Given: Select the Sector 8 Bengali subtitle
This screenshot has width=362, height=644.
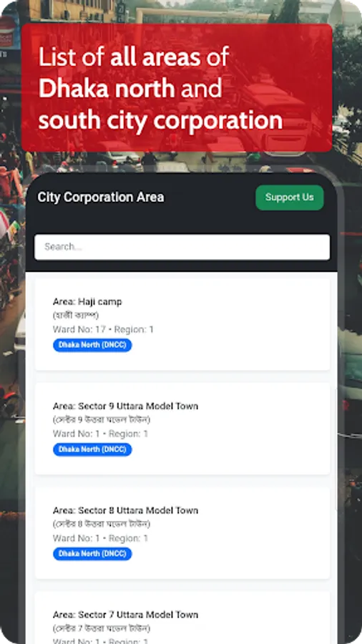Looking at the screenshot, I should (x=102, y=524).
